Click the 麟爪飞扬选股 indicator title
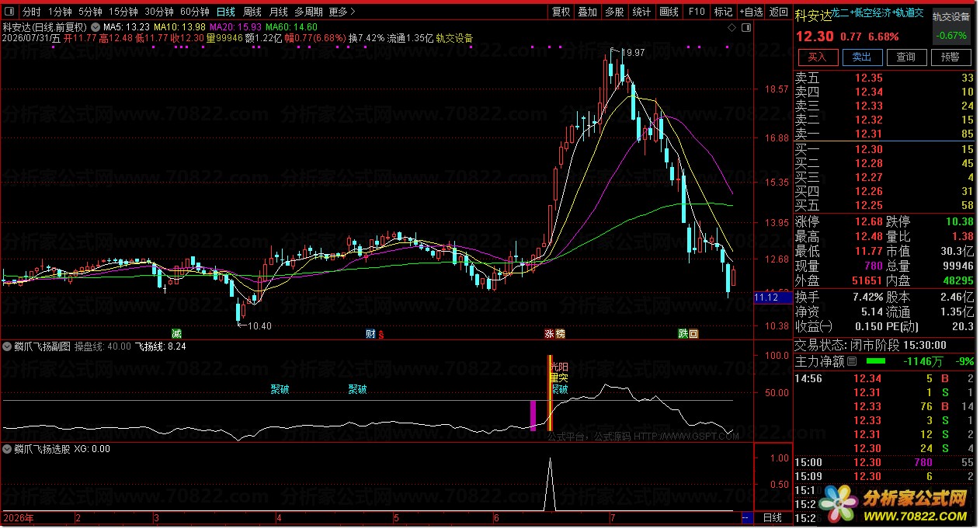The image size is (980, 529). [x=43, y=449]
